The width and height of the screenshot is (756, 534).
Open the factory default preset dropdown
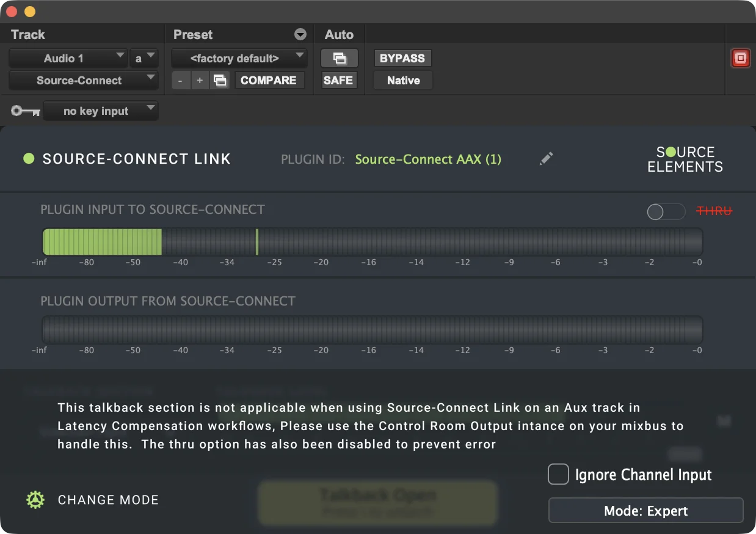coord(239,58)
